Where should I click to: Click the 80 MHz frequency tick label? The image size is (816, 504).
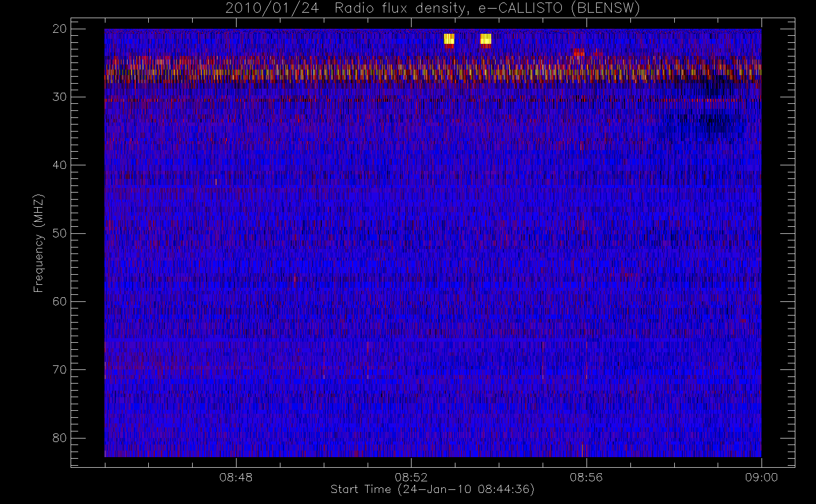(x=60, y=438)
